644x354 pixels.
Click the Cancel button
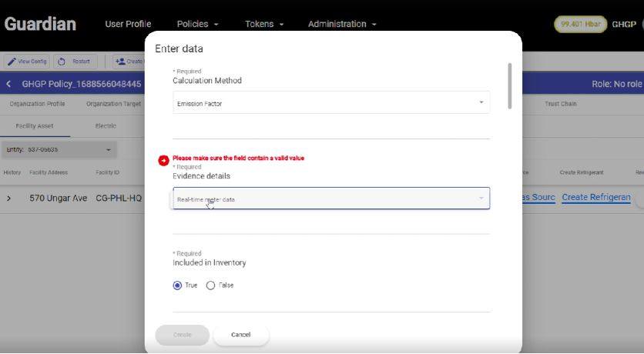[241, 335]
